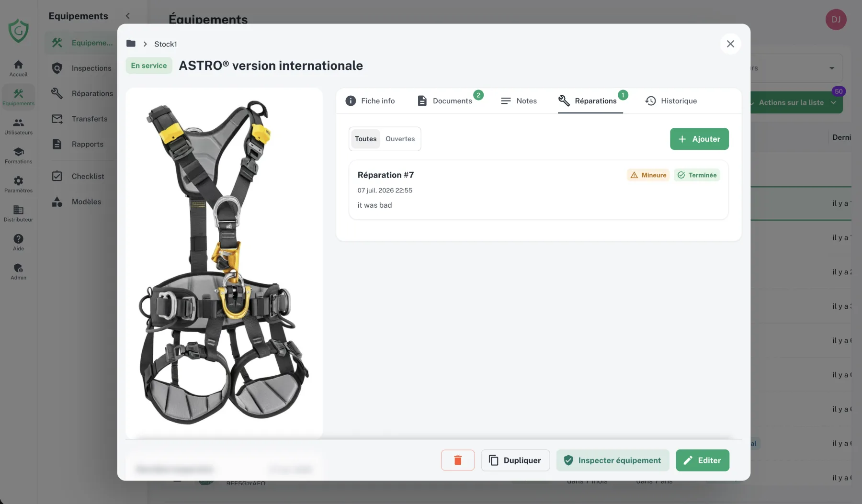Click Dupliquer button
This screenshot has height=504, width=862.
tap(515, 460)
